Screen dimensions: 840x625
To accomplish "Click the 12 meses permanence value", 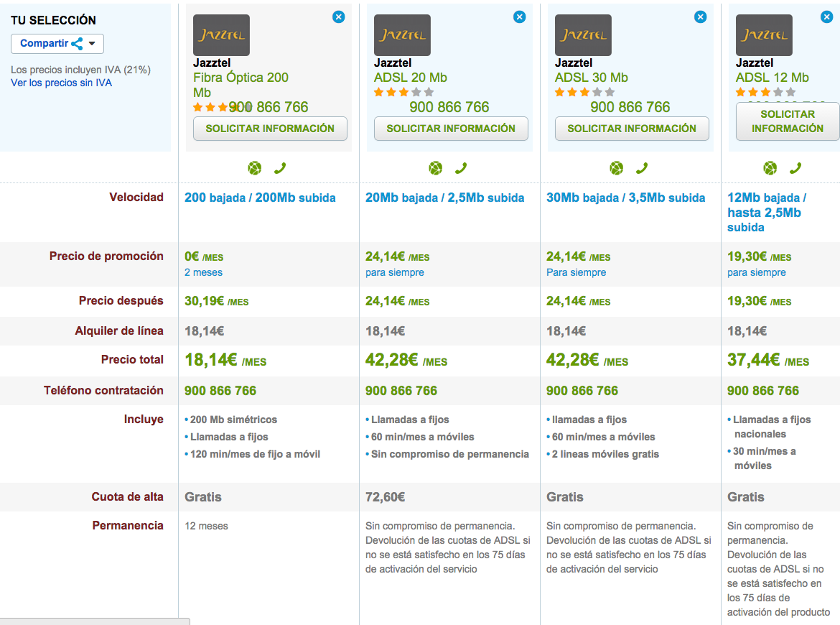I will pyautogui.click(x=206, y=527).
